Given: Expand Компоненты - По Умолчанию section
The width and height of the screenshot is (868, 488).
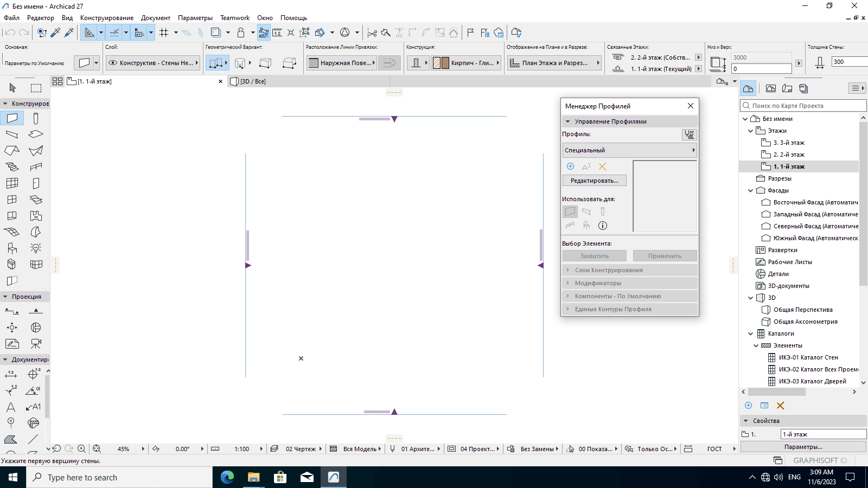Looking at the screenshot, I should click(x=629, y=296).
